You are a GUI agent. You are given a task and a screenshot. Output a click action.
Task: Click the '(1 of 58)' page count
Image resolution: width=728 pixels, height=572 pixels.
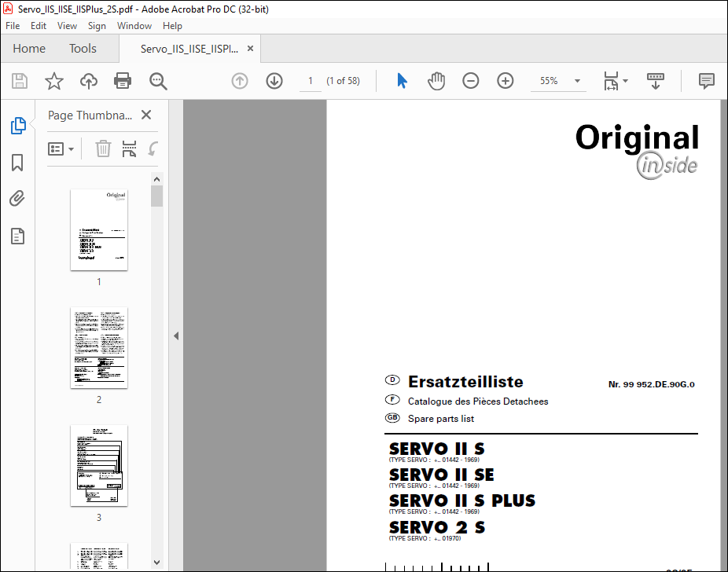tap(343, 81)
